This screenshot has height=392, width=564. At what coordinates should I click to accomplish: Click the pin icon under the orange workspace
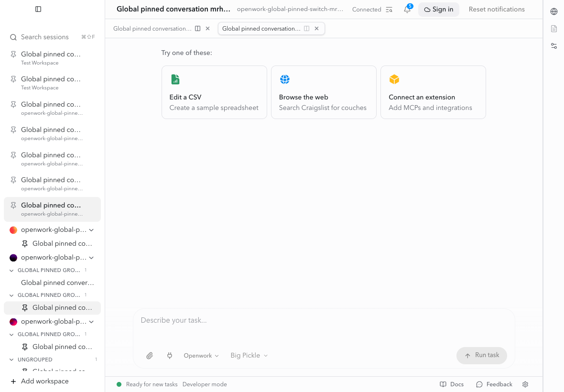(25, 244)
